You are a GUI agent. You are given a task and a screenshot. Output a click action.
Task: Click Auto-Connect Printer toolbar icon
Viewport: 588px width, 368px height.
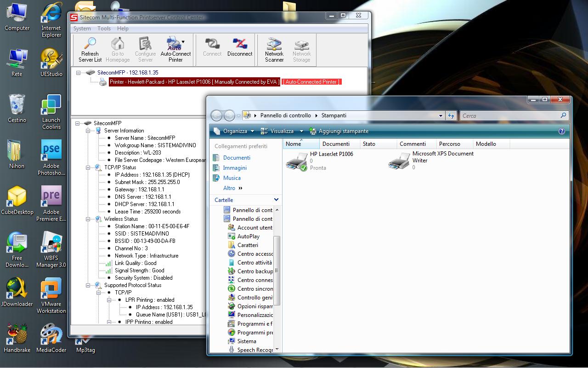tap(175, 50)
